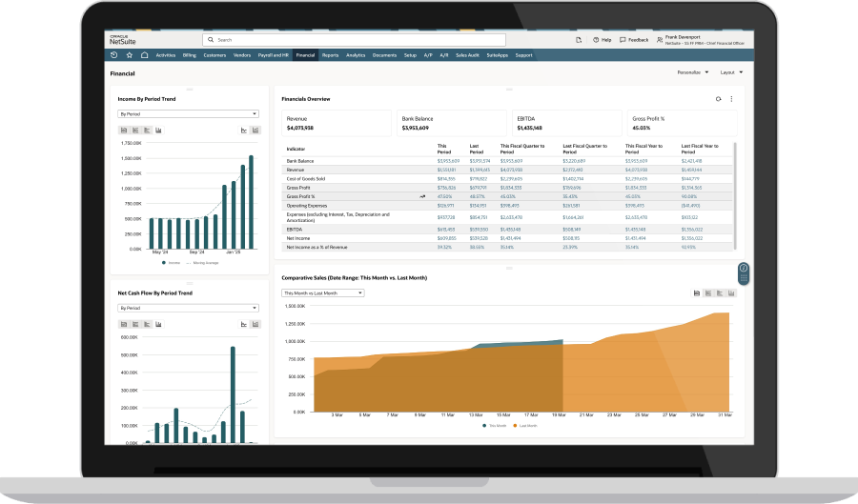
Task: Open the Recent Records clock icon
Action: point(114,55)
